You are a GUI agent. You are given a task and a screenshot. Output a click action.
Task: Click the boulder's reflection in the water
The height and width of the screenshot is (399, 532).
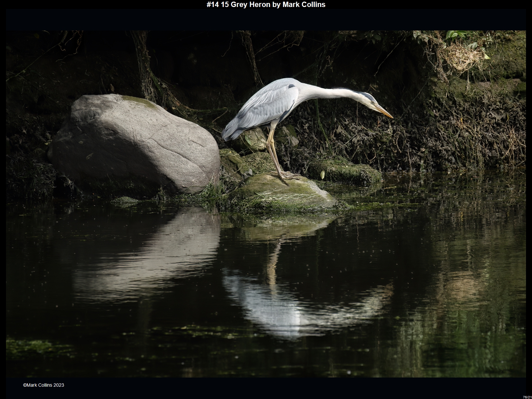150,253
